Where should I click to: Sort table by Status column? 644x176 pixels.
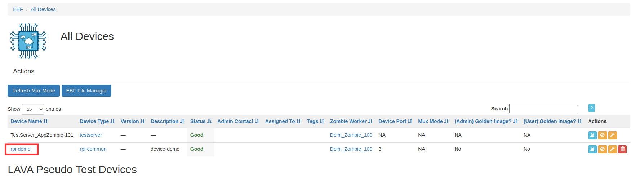(x=201, y=121)
